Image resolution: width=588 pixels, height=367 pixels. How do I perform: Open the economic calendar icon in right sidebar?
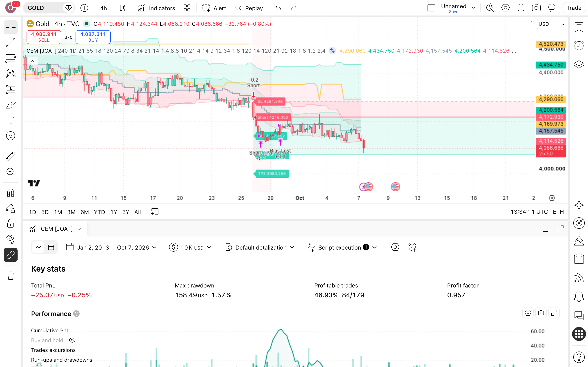click(x=579, y=259)
